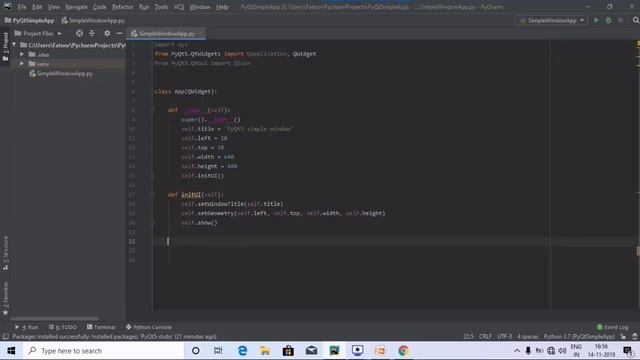Open the File menu
This screenshot has width=640, height=360.
(22, 7)
